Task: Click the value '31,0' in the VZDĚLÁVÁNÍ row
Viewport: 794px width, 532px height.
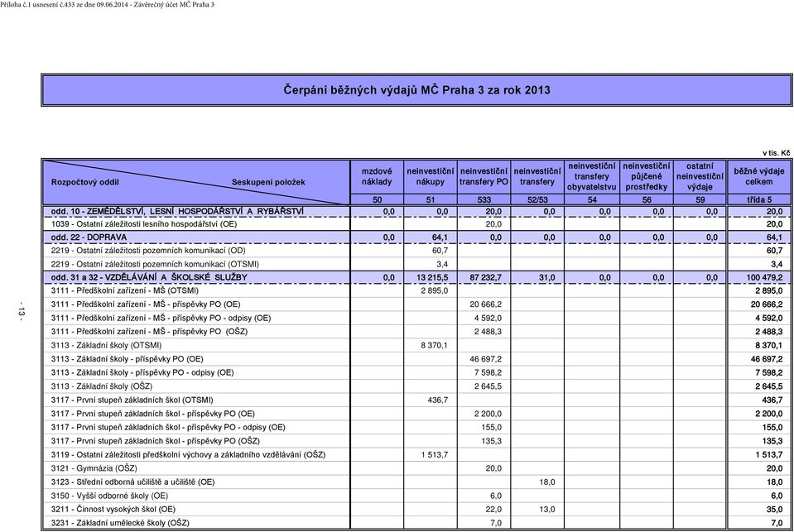Action: tap(547, 278)
